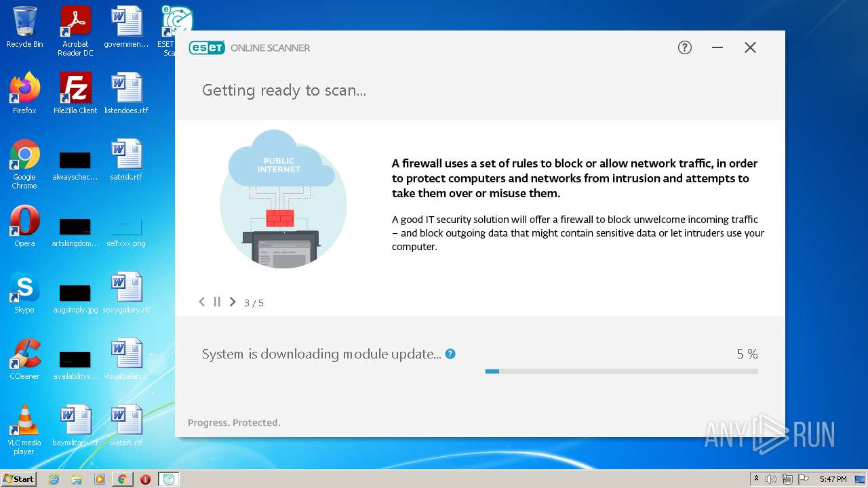Open Opera from the taskbar
This screenshot has height=488, width=868.
pyautogui.click(x=145, y=479)
